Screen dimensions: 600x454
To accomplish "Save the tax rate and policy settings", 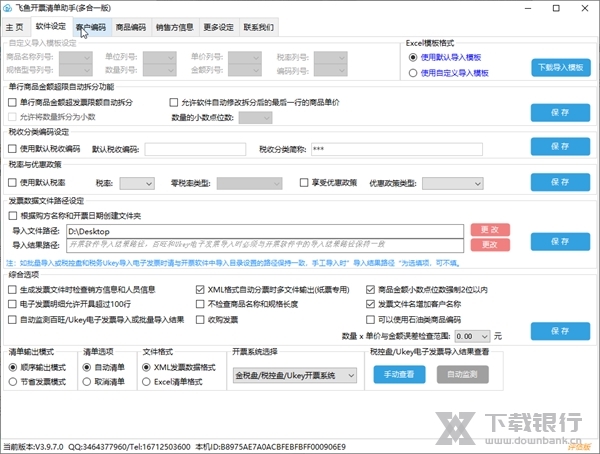I will (560, 182).
